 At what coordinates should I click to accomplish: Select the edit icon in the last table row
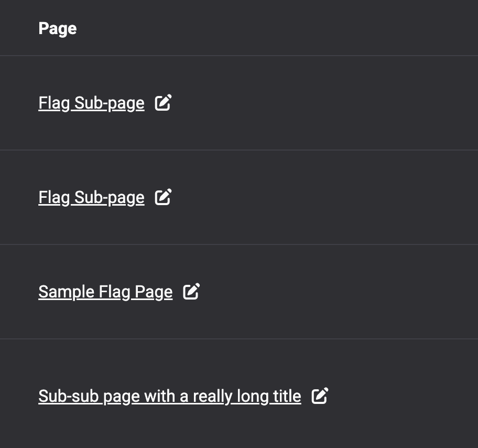320,396
